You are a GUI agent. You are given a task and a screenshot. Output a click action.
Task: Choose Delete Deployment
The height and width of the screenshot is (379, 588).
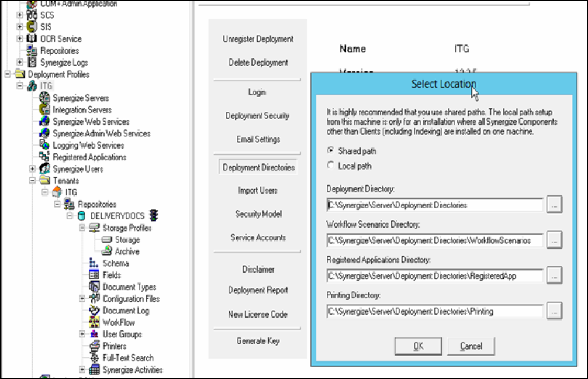coord(258,63)
